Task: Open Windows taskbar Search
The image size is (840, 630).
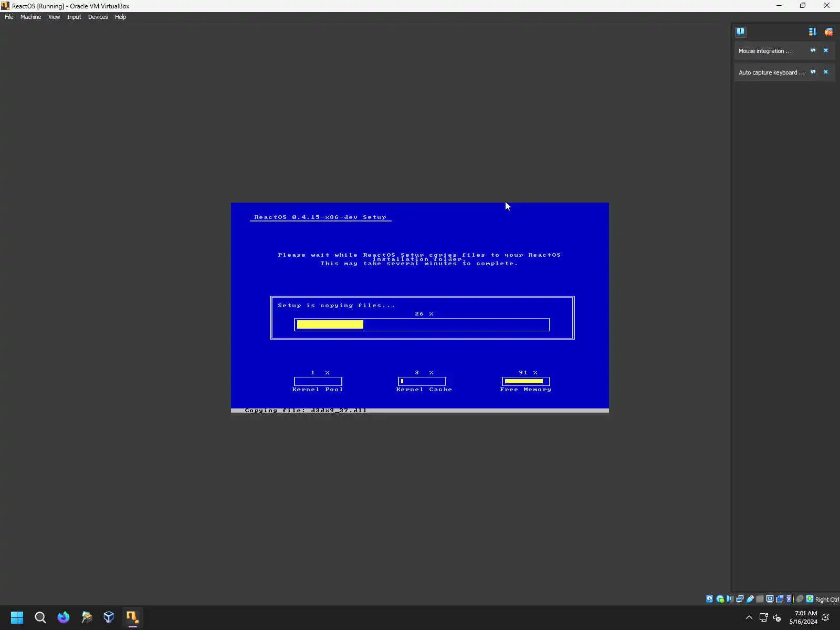Action: coord(40,617)
